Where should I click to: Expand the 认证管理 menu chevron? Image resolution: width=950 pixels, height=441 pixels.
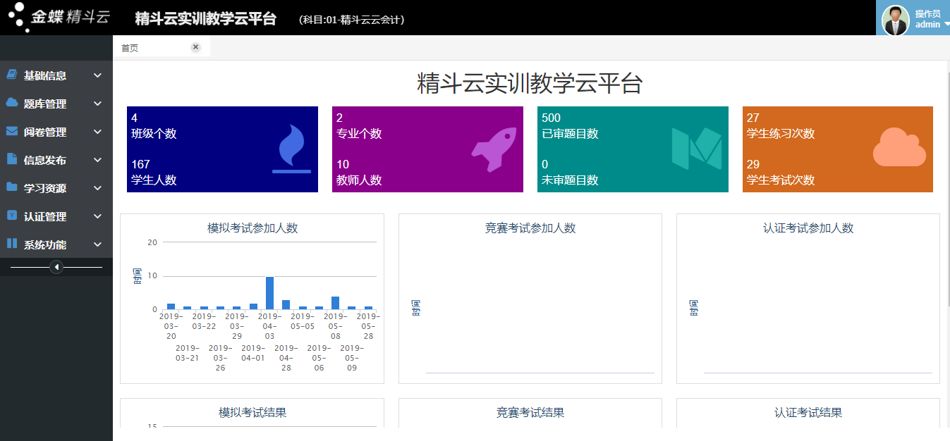[98, 216]
